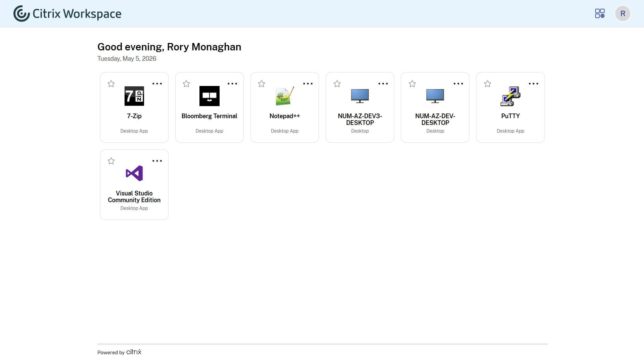Viewport: 644px width, 362px height.
Task: Open Visual Studio Community Edition icon
Action: tap(134, 173)
